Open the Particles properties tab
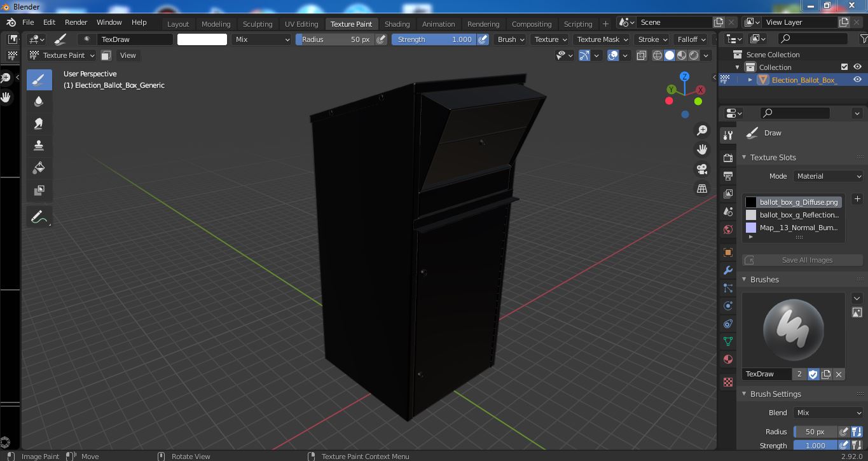Image resolution: width=868 pixels, height=461 pixels. 728,288
